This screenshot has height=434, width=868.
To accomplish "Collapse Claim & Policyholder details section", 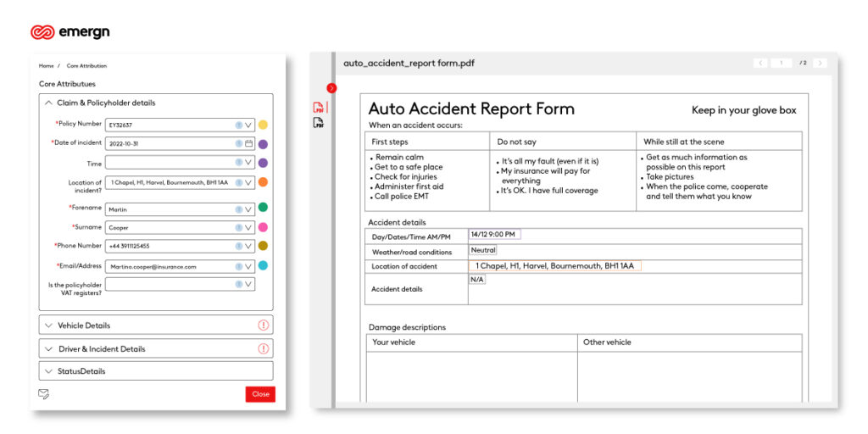I will [x=48, y=103].
